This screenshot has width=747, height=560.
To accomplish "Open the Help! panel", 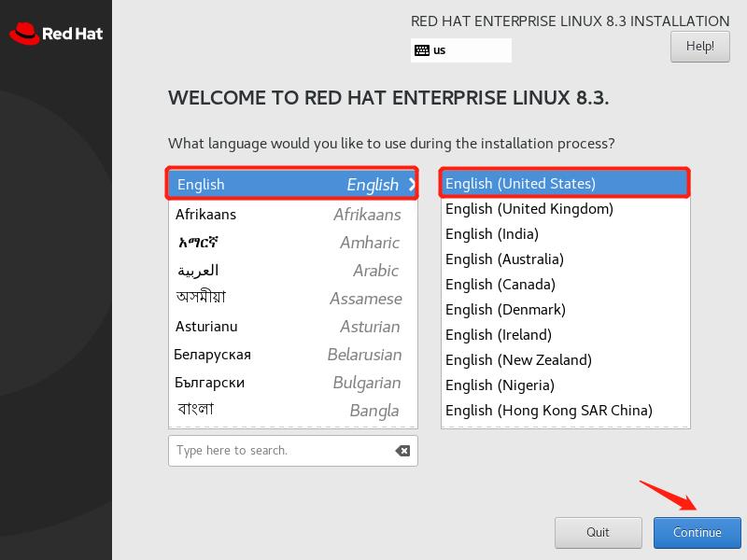I will point(699,46).
